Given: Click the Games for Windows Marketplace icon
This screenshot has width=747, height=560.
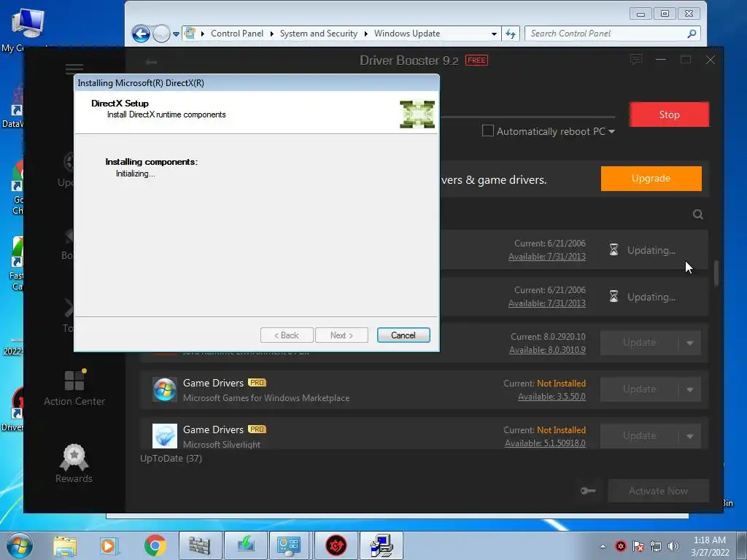Looking at the screenshot, I should pyautogui.click(x=164, y=389).
